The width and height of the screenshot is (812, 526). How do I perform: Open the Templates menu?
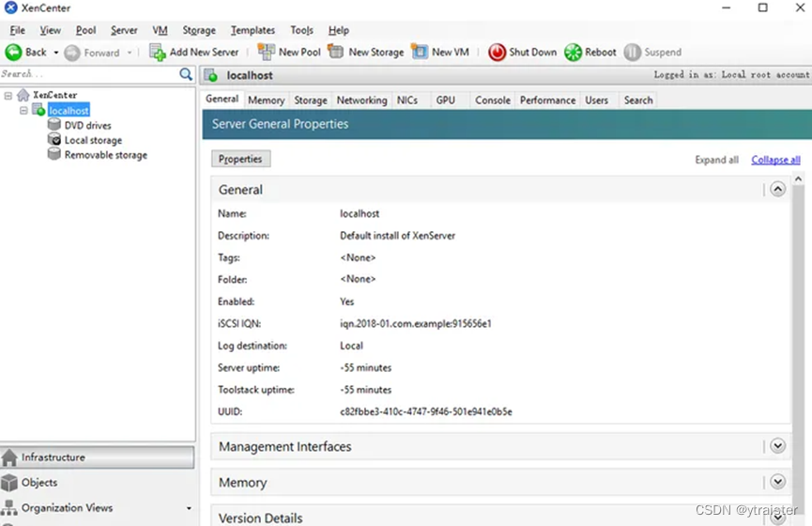pos(253,30)
